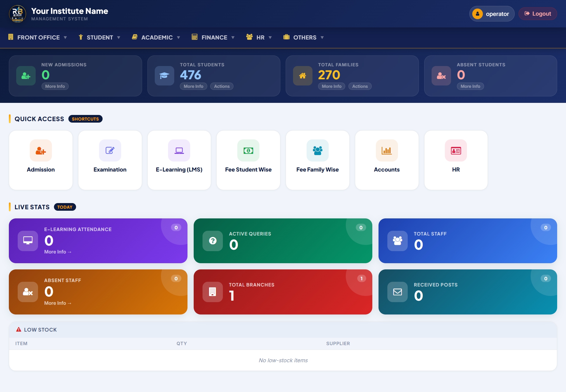Click the Examination label text
The width and height of the screenshot is (566, 392).
click(110, 170)
